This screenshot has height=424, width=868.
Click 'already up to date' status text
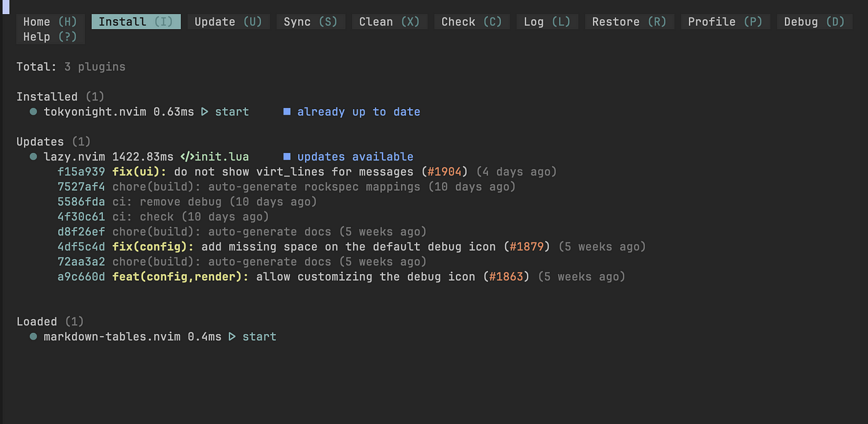359,112
